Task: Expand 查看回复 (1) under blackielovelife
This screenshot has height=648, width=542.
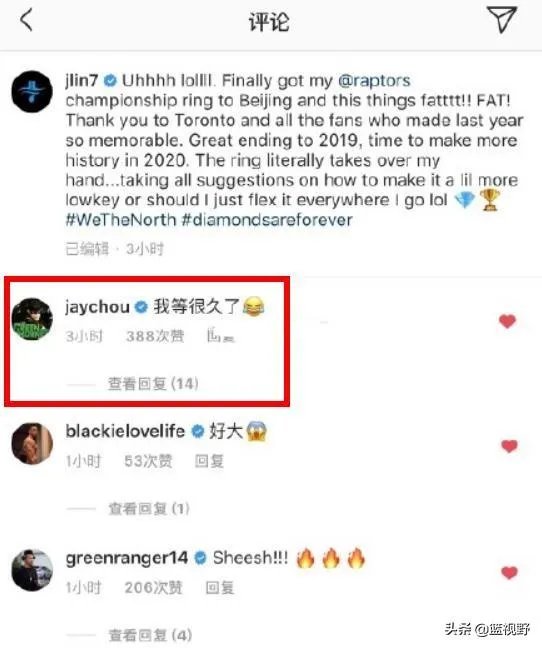Action: pos(149,509)
